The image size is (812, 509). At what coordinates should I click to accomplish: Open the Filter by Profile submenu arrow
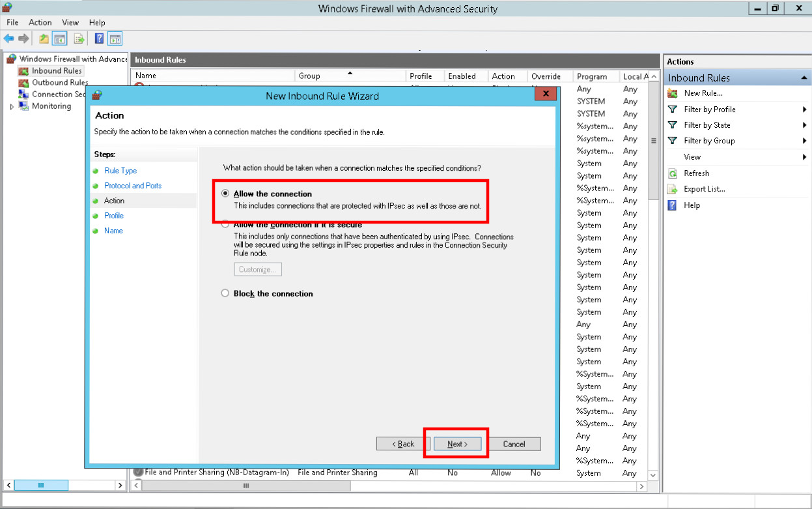(805, 109)
